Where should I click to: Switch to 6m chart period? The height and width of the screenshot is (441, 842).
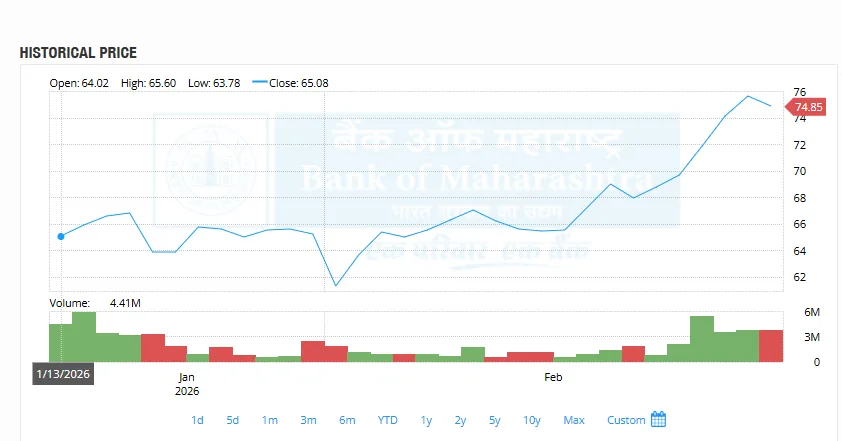pyautogui.click(x=347, y=420)
